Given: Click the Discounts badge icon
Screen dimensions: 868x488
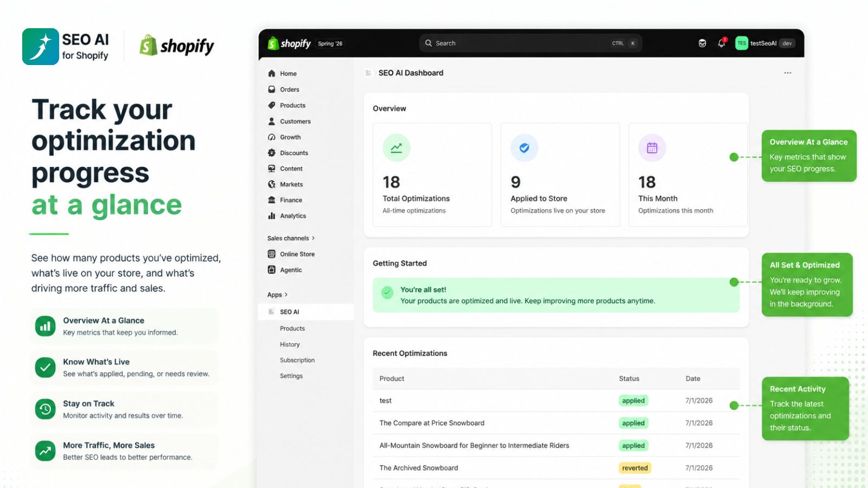Looking at the screenshot, I should (272, 153).
